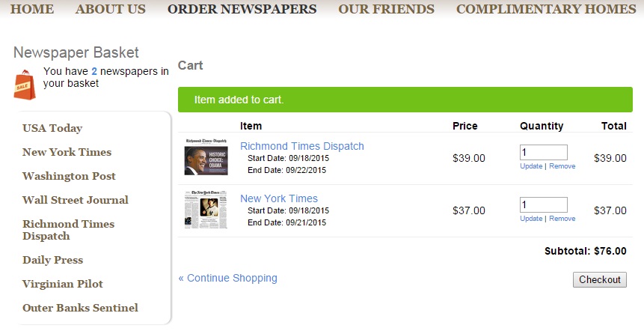Click the orange sale shopping bag icon

pos(25,85)
